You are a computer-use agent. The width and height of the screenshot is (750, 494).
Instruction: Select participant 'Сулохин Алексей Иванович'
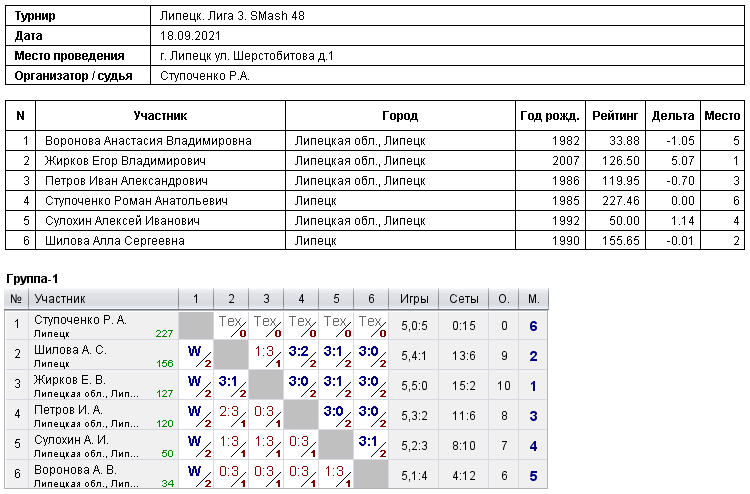(x=122, y=221)
